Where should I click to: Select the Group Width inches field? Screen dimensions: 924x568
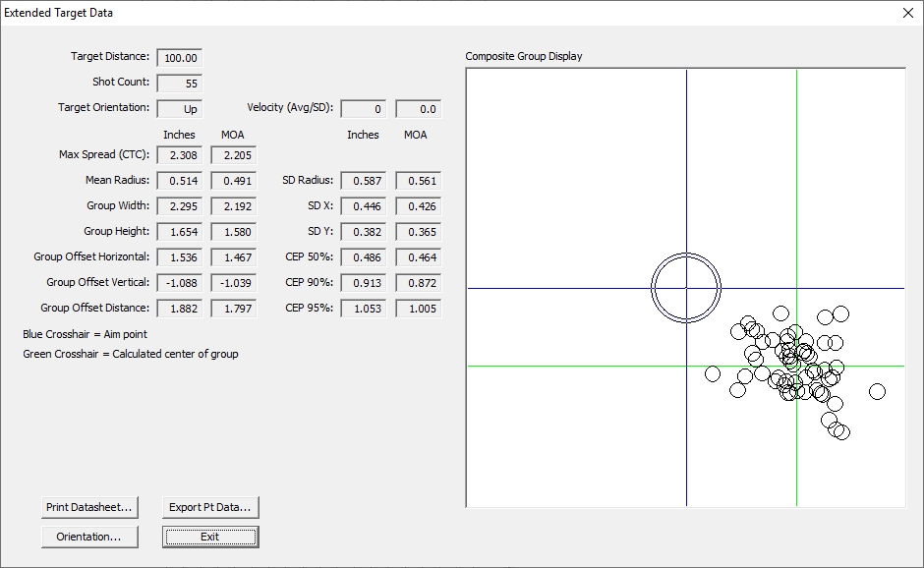click(x=180, y=206)
